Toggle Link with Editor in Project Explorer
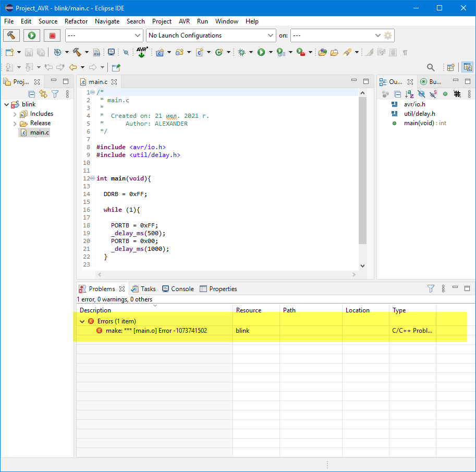Viewport: 476px width, 472px height. tap(43, 94)
